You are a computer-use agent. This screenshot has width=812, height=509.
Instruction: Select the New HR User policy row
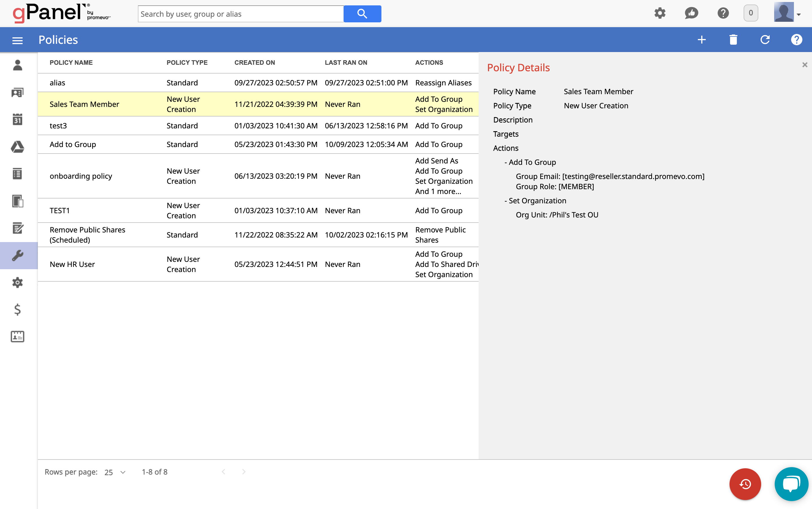[x=72, y=264]
